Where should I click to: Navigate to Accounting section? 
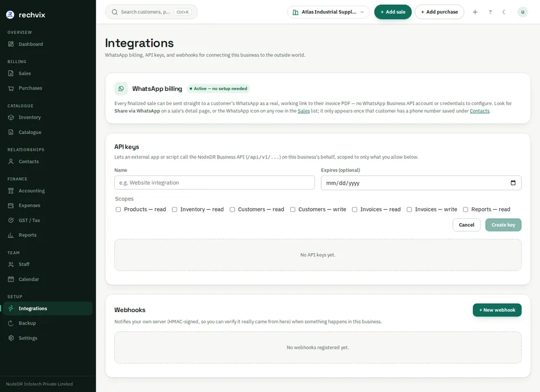(48, 191)
